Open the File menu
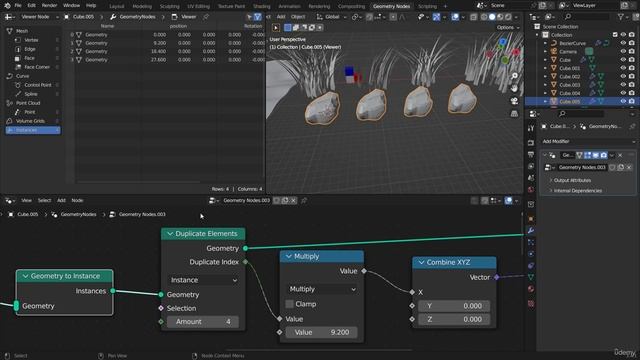This screenshot has width=640, height=360. [x=18, y=6]
